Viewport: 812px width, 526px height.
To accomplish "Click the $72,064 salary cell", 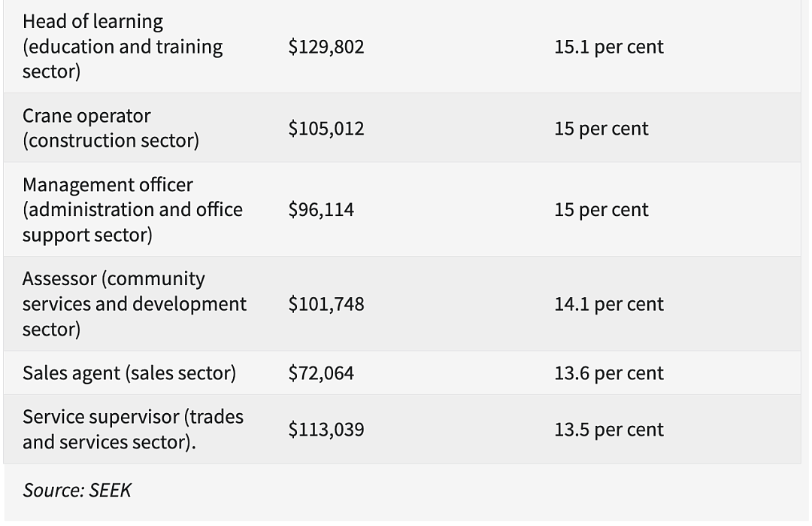I will pos(321,373).
